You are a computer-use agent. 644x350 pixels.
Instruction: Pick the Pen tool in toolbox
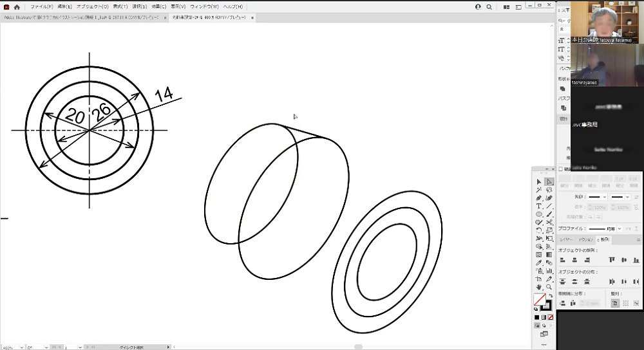coord(539,198)
